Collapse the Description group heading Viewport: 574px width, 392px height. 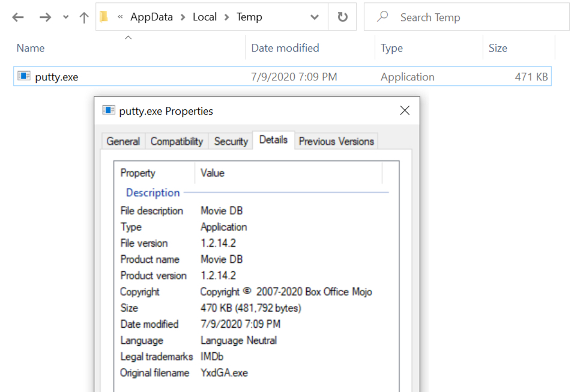tap(153, 193)
